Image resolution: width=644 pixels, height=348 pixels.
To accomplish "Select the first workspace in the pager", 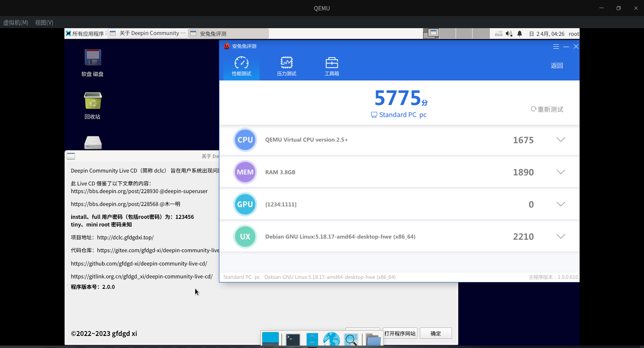I will [x=431, y=33].
